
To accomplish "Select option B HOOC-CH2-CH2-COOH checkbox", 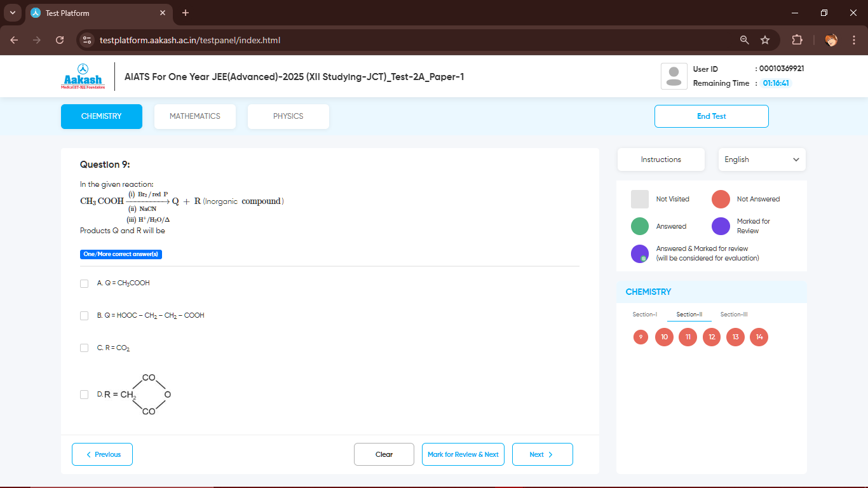I will (85, 316).
